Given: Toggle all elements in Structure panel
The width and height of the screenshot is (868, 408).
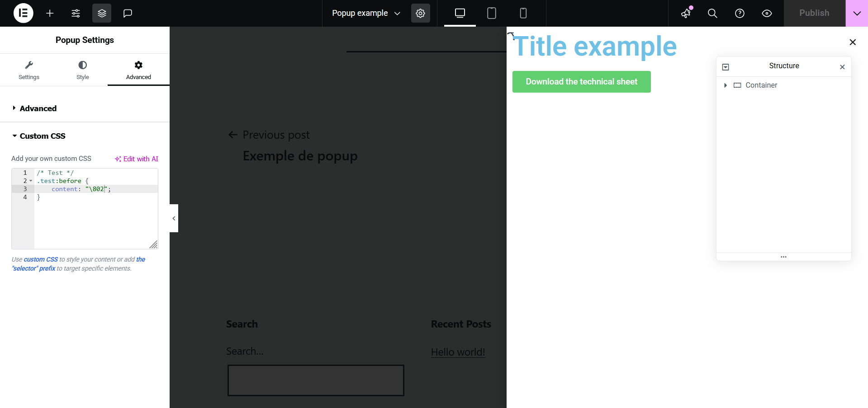Looking at the screenshot, I should pyautogui.click(x=726, y=67).
